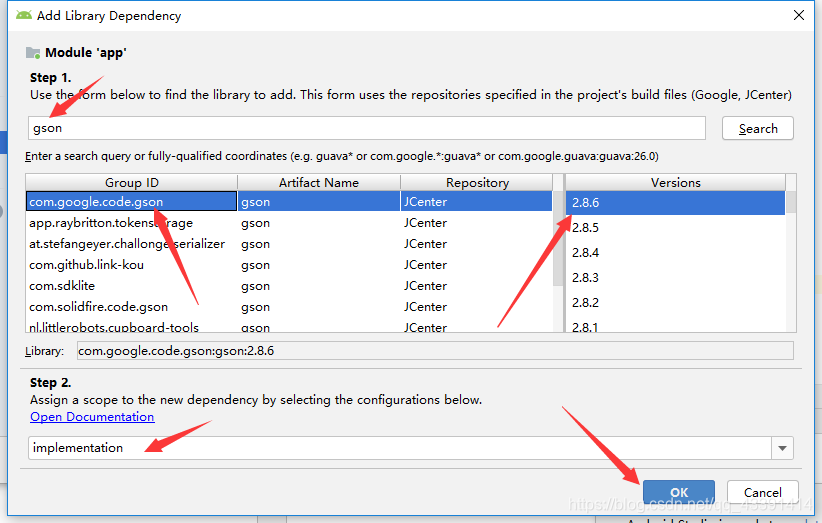Viewport: 822px width, 523px height.
Task: Click the artifact results list scrollbar
Action: coord(558,238)
